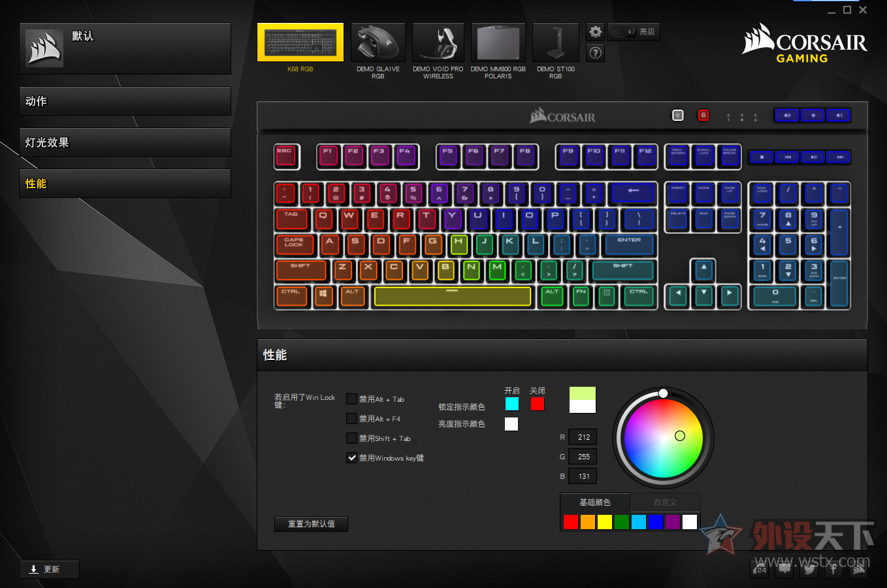Select the media stop key
Viewport: 887px width, 588px height.
pyautogui.click(x=762, y=157)
